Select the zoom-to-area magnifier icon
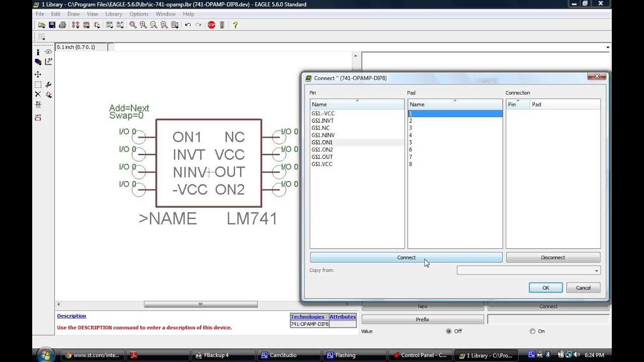The height and width of the screenshot is (362, 644). pyautogui.click(x=174, y=25)
